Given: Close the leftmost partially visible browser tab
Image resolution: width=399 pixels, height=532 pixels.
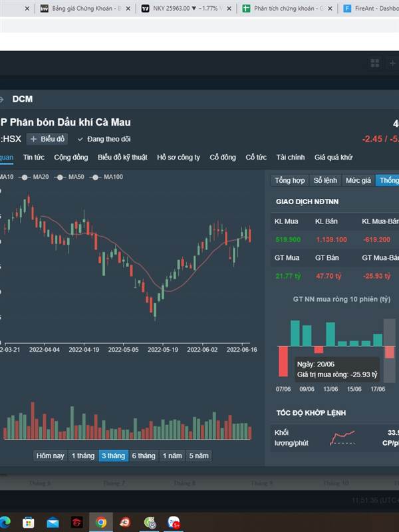Looking at the screenshot, I should point(27,9).
